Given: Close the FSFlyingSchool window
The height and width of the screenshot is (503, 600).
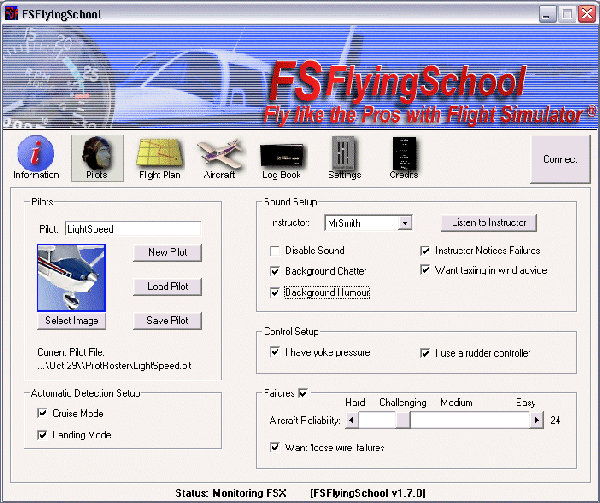Looking at the screenshot, I should (x=587, y=15).
